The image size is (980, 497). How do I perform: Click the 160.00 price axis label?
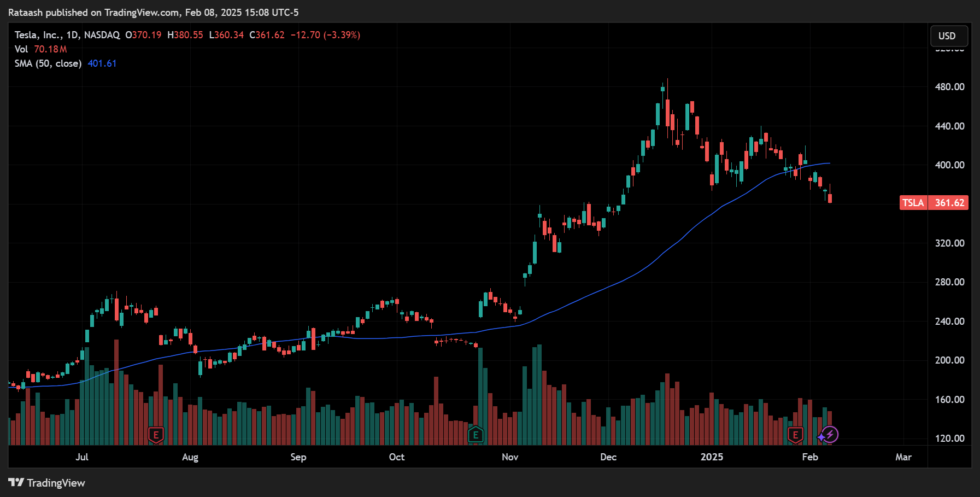(949, 400)
